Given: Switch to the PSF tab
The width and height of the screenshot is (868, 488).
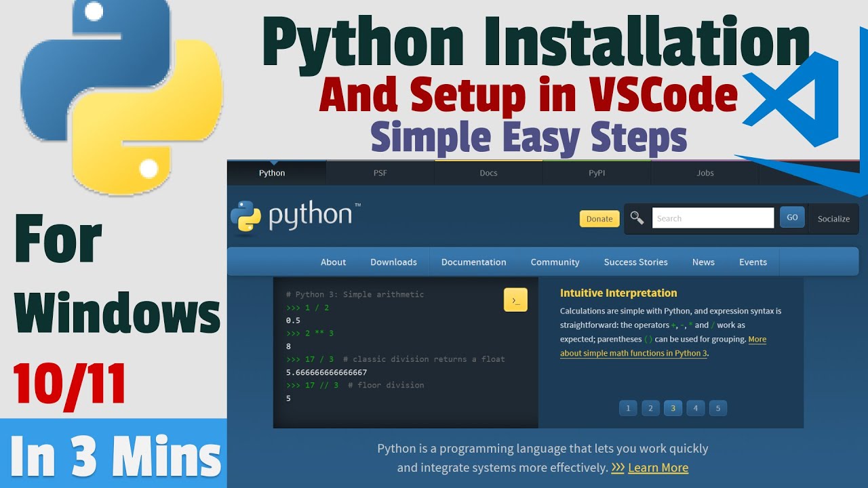Looking at the screenshot, I should point(380,173).
